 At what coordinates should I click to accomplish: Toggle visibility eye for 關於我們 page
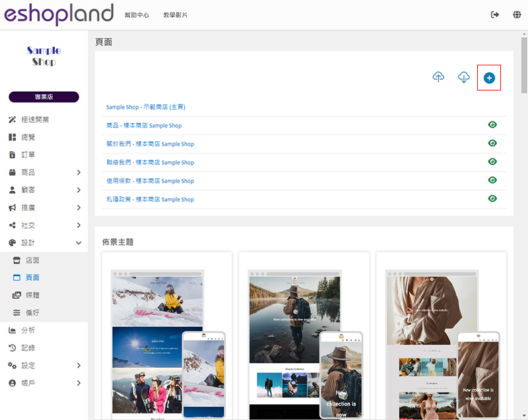coord(492,143)
